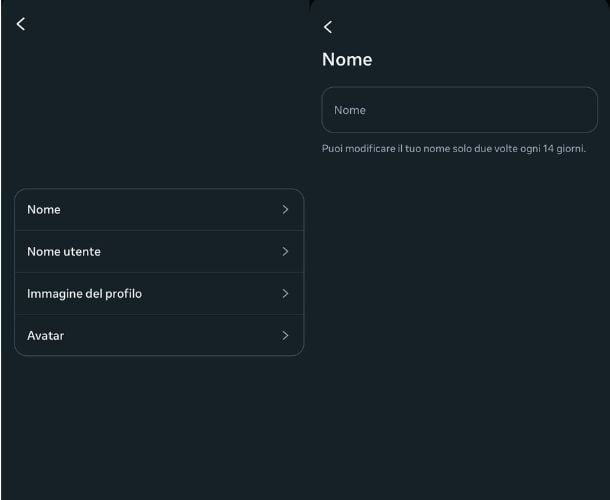The width and height of the screenshot is (610, 500).
Task: Focus the Nome text input field
Action: tap(459, 110)
